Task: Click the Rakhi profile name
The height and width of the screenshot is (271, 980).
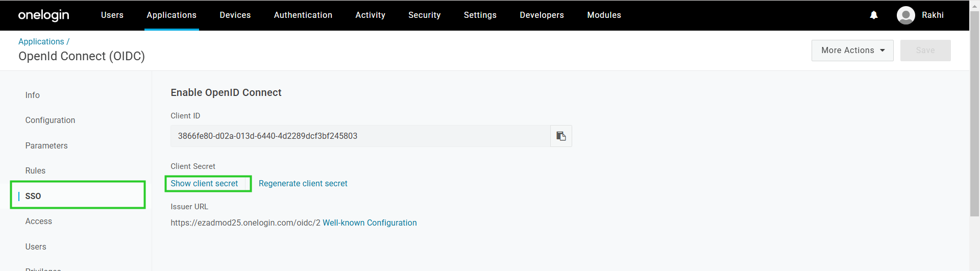Action: pyautogui.click(x=933, y=15)
